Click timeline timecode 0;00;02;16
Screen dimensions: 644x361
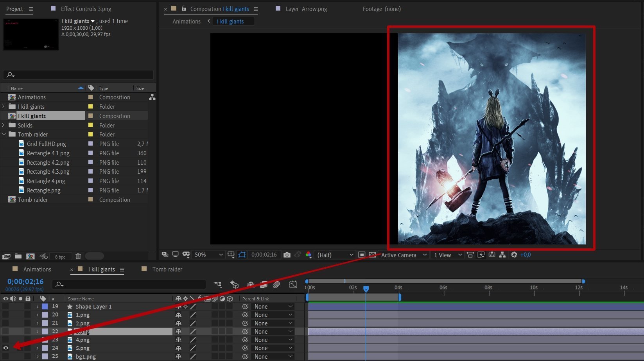[25, 282]
